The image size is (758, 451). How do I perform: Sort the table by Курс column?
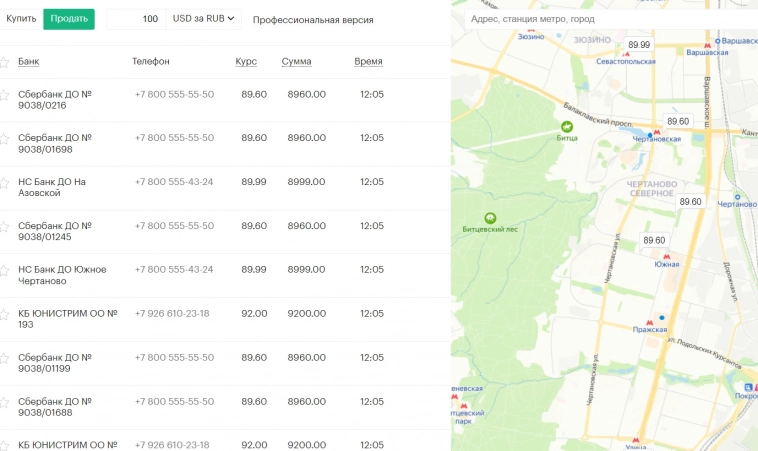tap(246, 62)
